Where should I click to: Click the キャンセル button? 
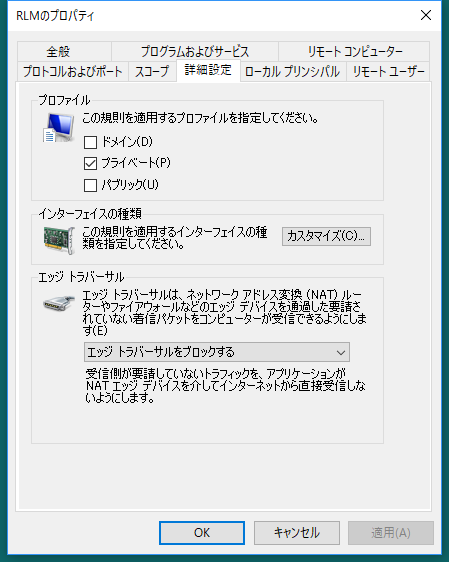[297, 533]
